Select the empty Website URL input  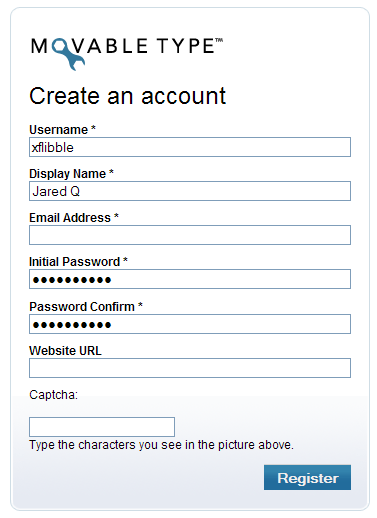click(190, 368)
